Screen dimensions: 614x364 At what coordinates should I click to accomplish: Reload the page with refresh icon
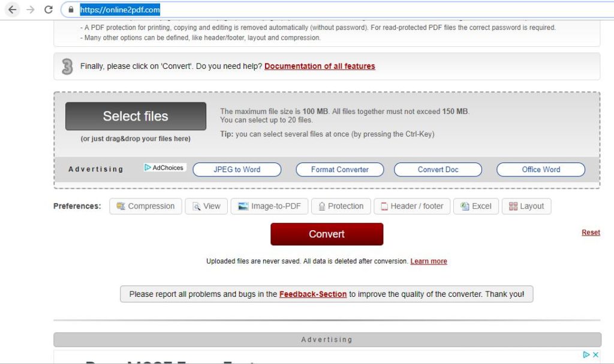coord(49,10)
